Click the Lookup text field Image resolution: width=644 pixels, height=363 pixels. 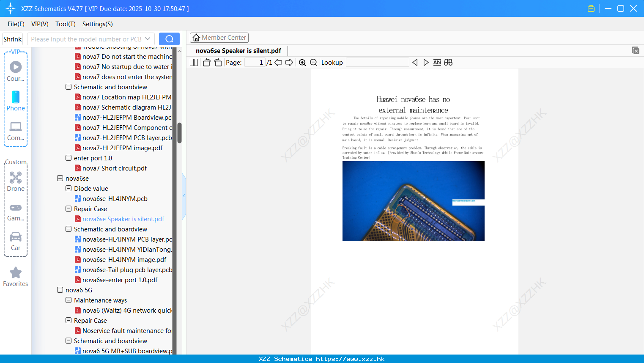point(377,63)
